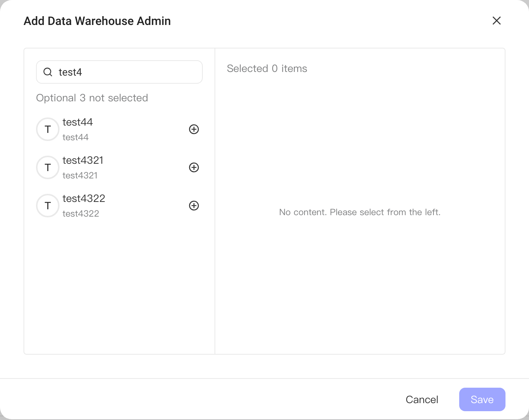Screen dimensions: 529x420
Task: Add test4321 using its plus icon
Action: tap(194, 167)
